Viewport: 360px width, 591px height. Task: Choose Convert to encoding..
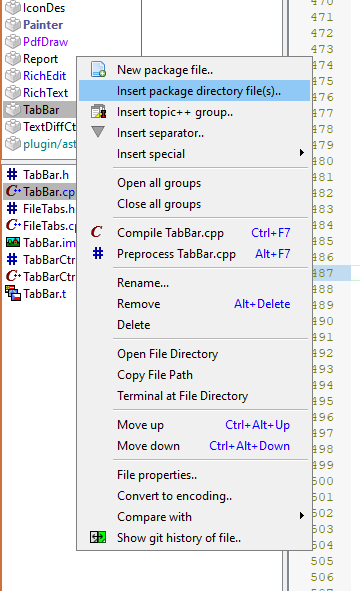coord(194,496)
